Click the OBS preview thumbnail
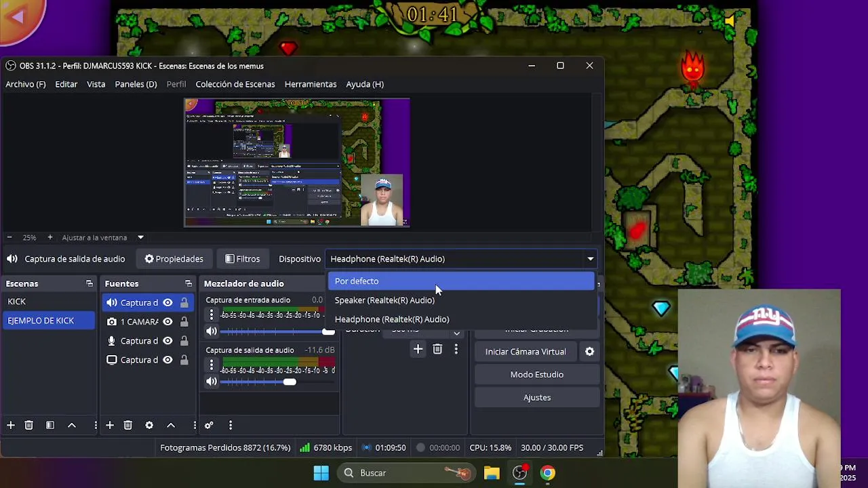868x488 pixels. pos(297,163)
